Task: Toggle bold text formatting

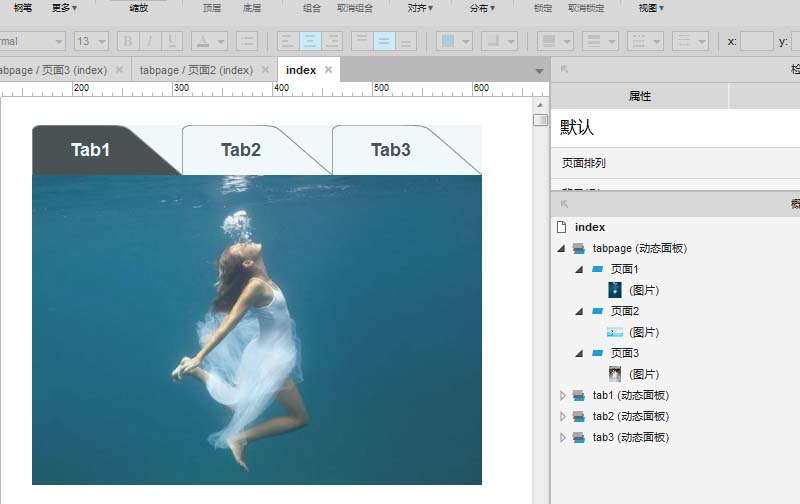Action: pyautogui.click(x=127, y=41)
